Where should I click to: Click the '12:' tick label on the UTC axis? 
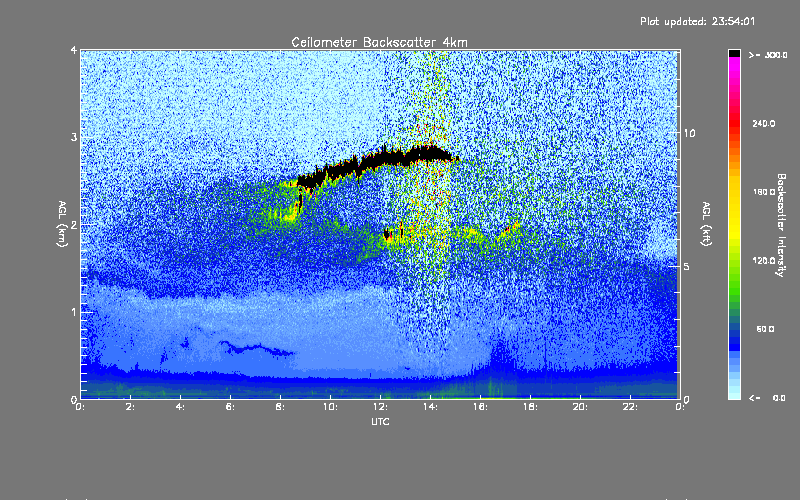(380, 407)
